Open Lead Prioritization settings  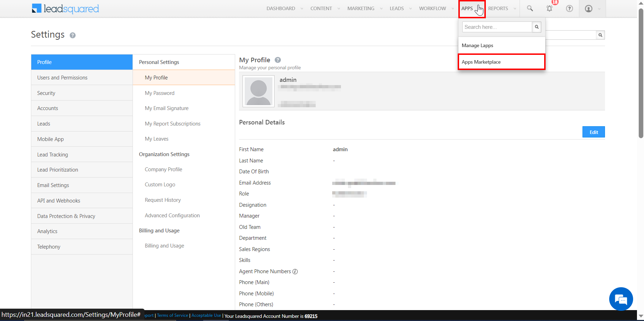[82, 170]
